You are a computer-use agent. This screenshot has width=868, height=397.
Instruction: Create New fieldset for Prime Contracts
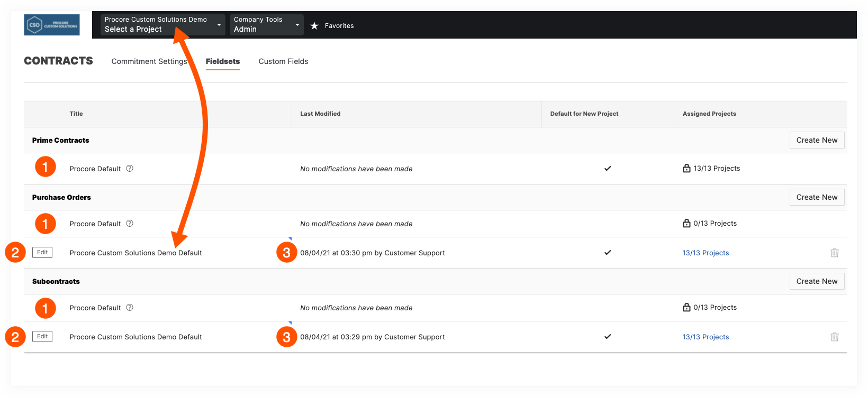pos(817,140)
